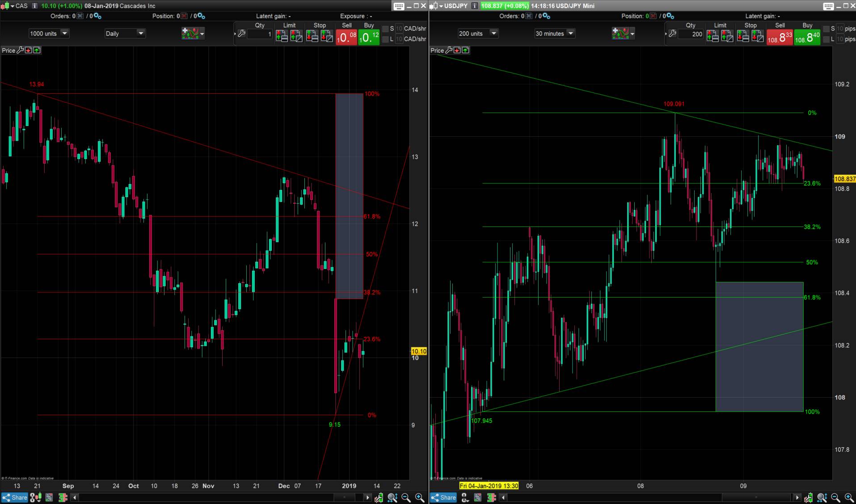Add indicator to CAS chart
856x504 pixels.
pyautogui.click(x=190, y=33)
